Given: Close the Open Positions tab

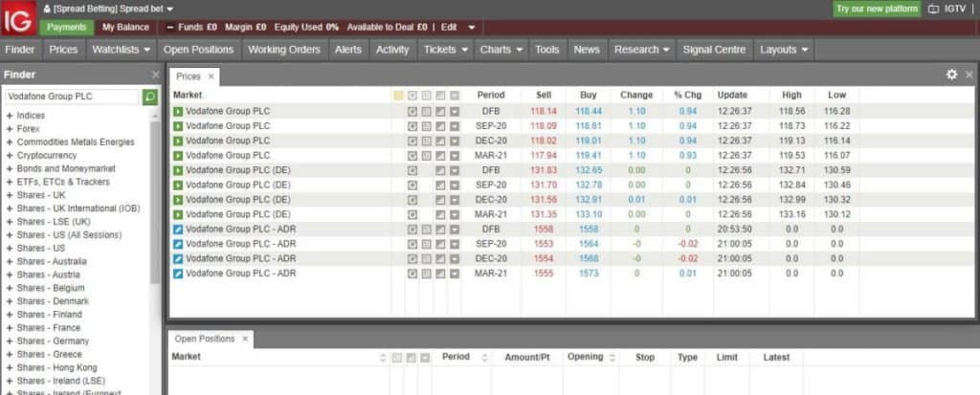Looking at the screenshot, I should pos(245,339).
